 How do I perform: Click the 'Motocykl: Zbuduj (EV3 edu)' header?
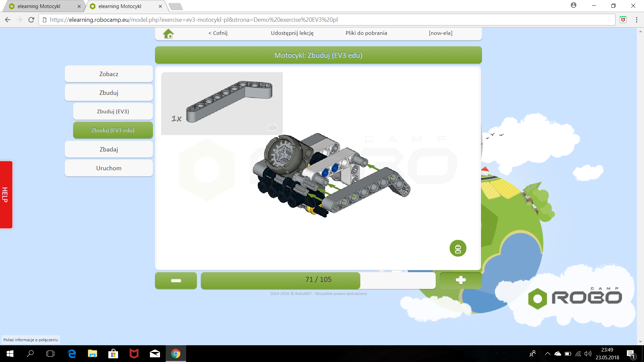318,55
